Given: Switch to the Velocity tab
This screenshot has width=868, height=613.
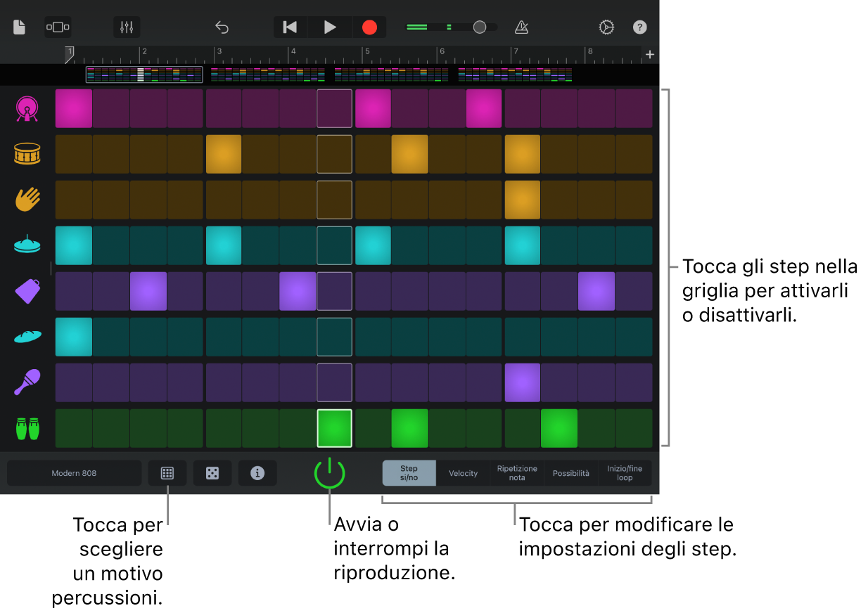Looking at the screenshot, I should tap(463, 473).
